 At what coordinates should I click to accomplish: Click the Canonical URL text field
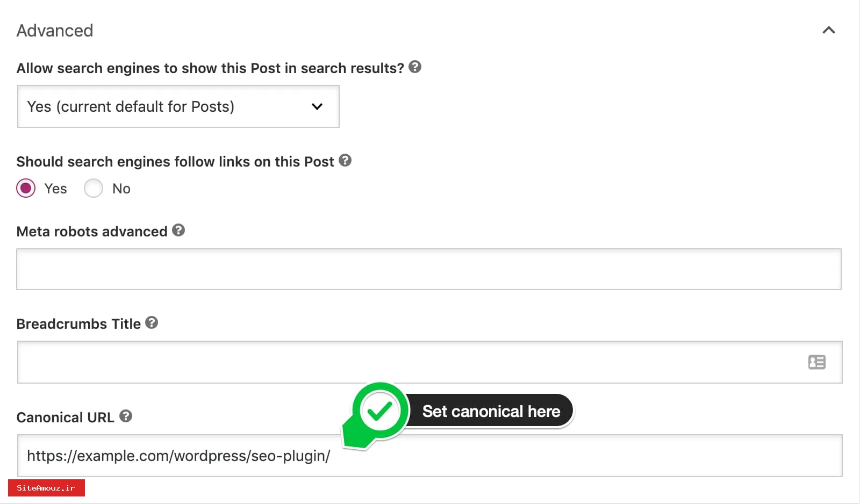537,456
